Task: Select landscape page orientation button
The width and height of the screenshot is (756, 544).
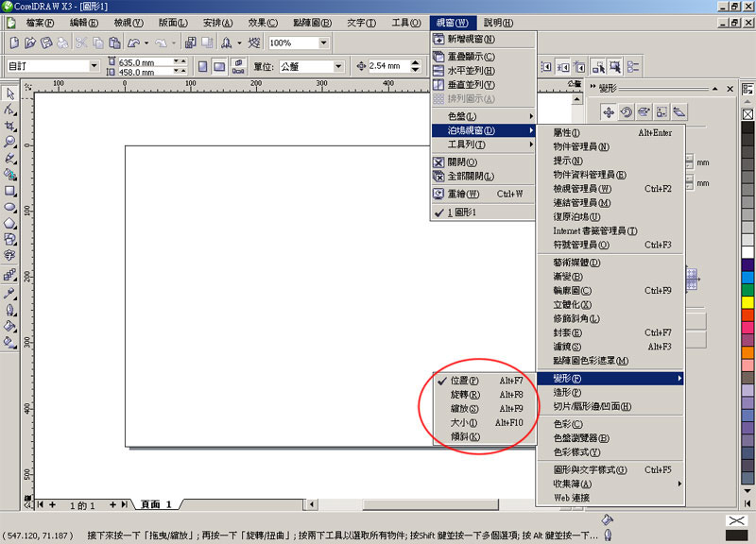Action: tap(219, 66)
